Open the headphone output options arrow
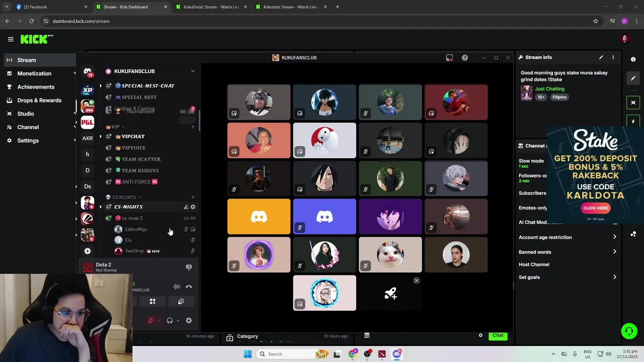This screenshot has width=644, height=362. [178, 321]
